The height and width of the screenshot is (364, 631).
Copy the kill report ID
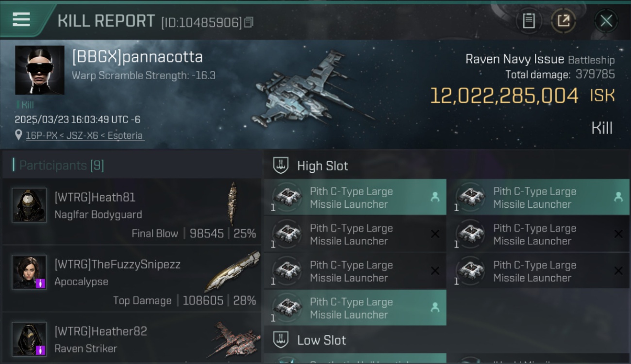pyautogui.click(x=249, y=22)
